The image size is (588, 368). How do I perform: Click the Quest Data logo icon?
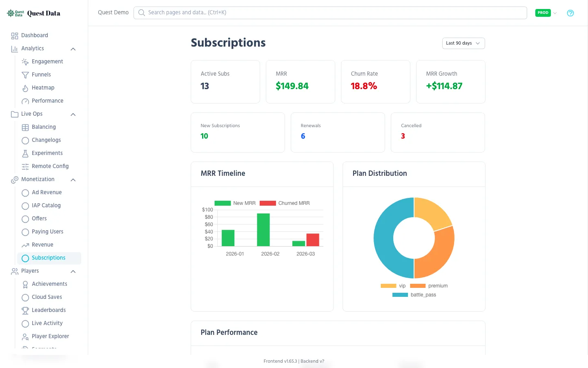15,13
